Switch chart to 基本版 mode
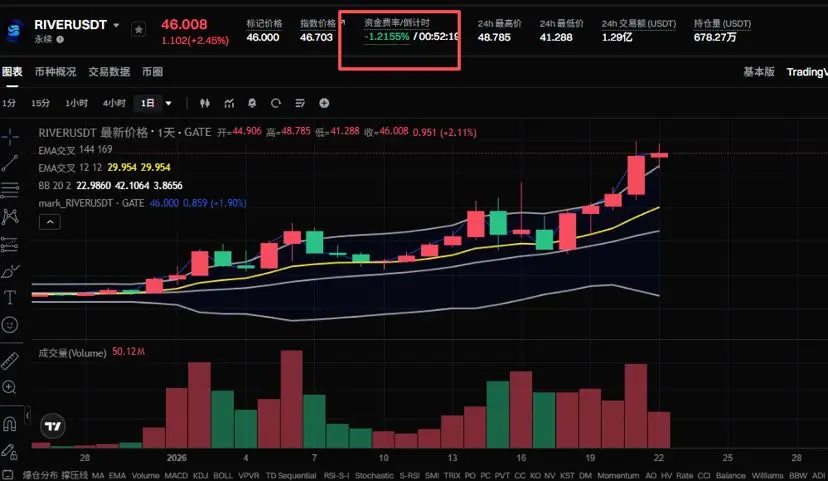This screenshot has height=481, width=828. click(x=759, y=71)
